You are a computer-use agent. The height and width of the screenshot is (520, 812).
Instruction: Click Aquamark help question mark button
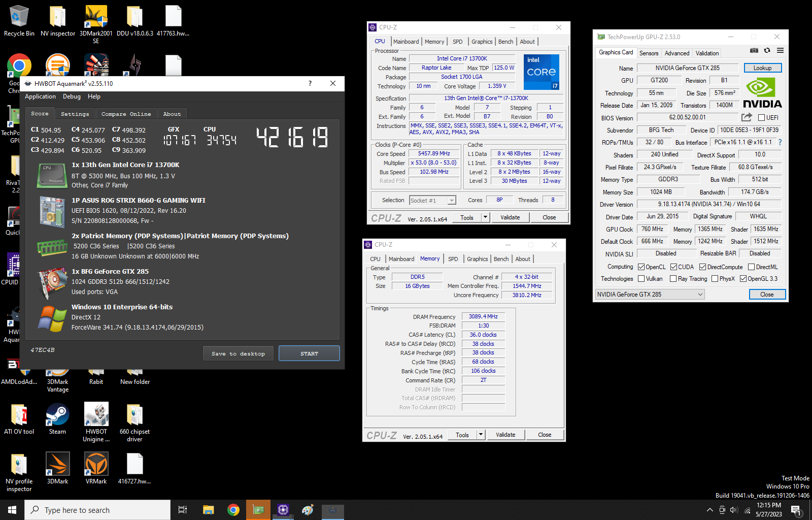310,83
